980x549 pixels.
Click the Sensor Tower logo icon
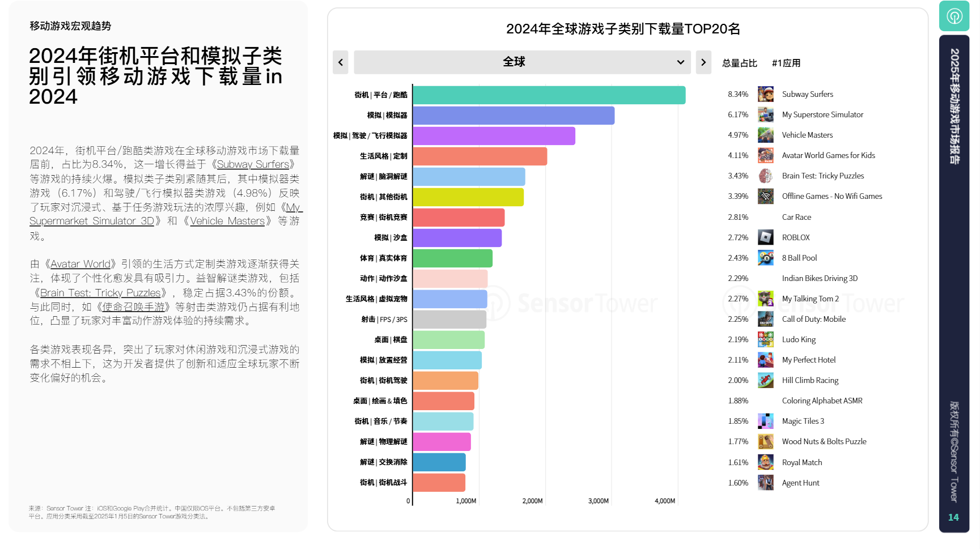[x=954, y=16]
